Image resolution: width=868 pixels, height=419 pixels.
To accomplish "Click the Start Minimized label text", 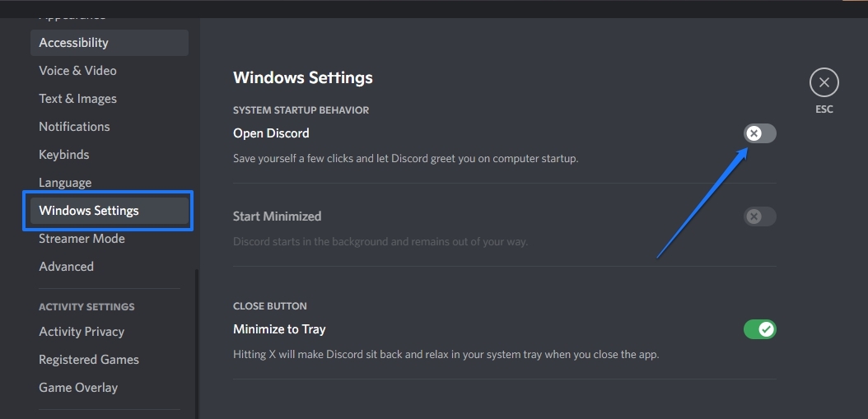I will pos(277,216).
